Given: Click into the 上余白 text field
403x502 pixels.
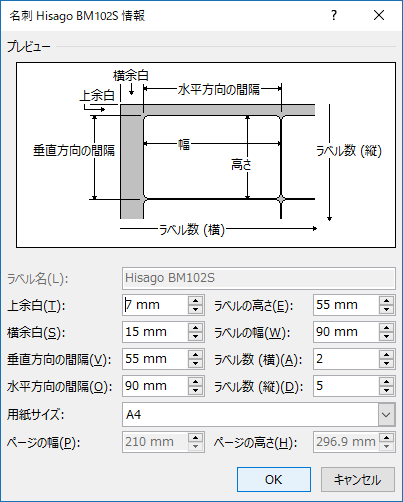Looking at the screenshot, I should coord(155,305).
